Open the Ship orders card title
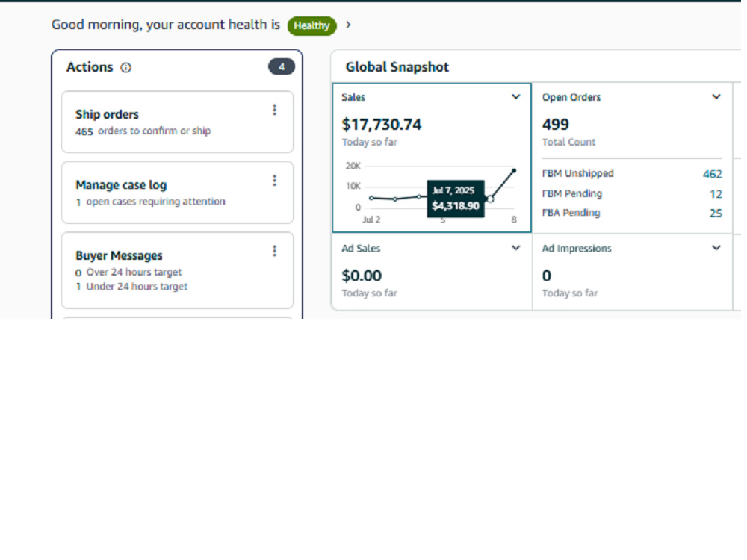The height and width of the screenshot is (560, 747). point(107,115)
